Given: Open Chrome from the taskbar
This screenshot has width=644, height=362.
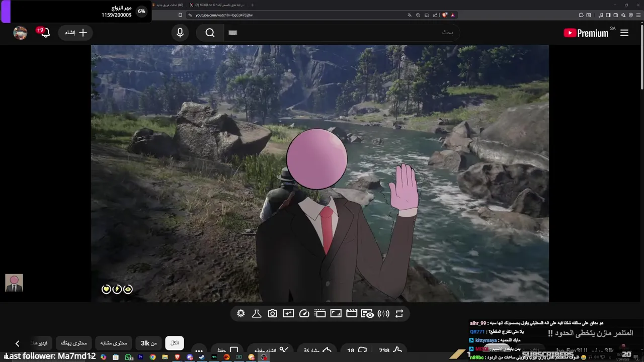Looking at the screenshot, I should [152, 357].
